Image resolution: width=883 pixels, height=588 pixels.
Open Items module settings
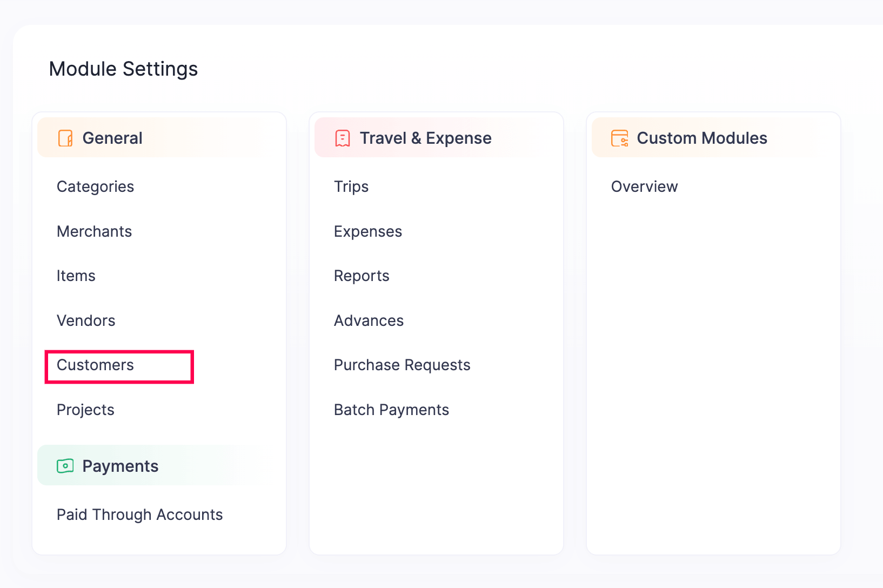76,276
